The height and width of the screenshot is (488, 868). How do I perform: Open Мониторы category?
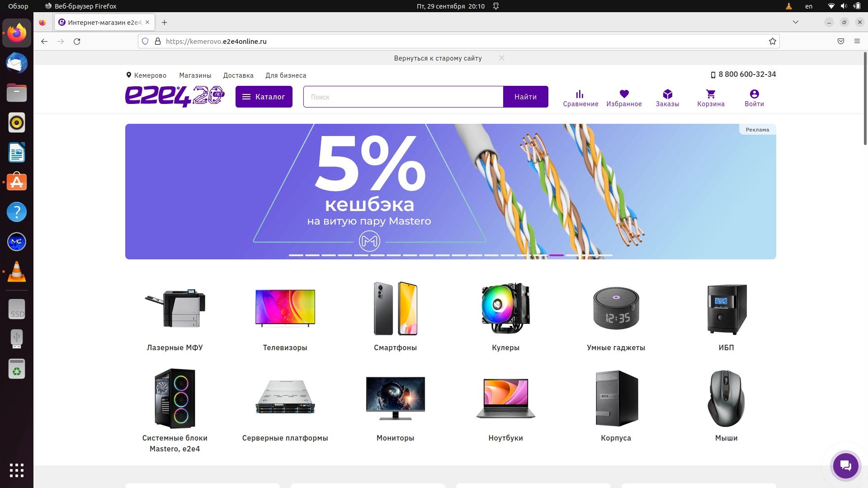coord(395,406)
